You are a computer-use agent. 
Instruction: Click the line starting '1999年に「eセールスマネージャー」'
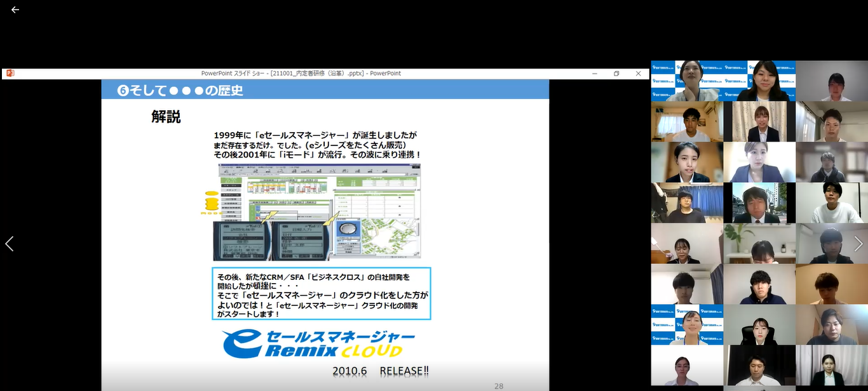tap(315, 135)
